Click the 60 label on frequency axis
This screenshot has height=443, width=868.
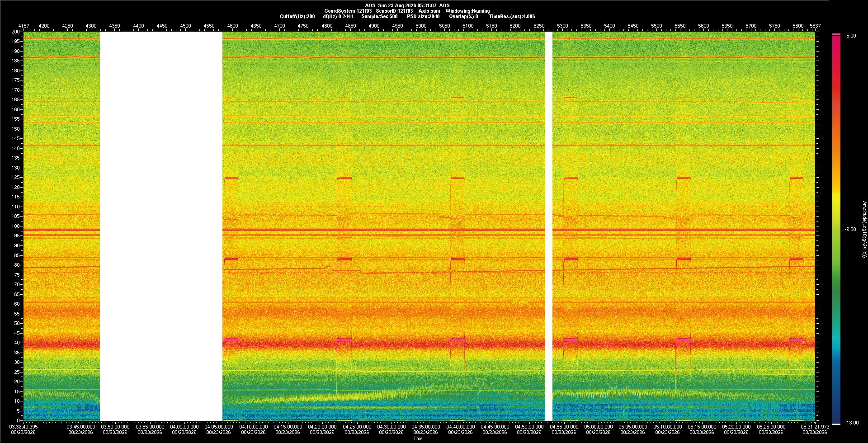coord(17,304)
